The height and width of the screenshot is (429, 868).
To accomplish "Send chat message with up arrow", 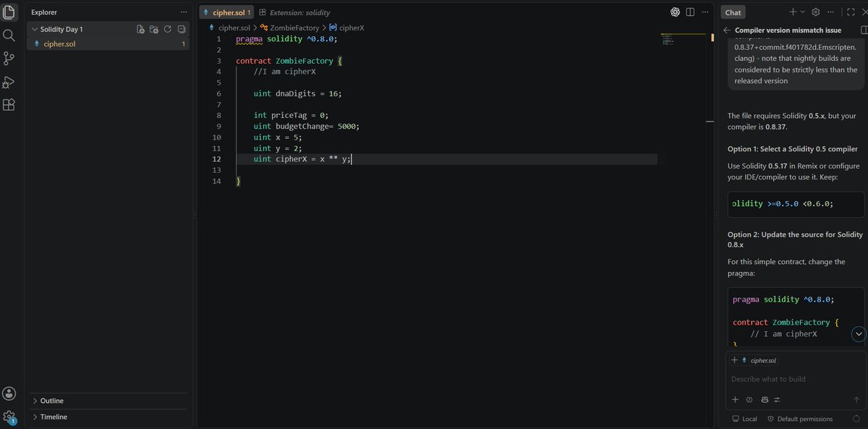I will pyautogui.click(x=856, y=399).
